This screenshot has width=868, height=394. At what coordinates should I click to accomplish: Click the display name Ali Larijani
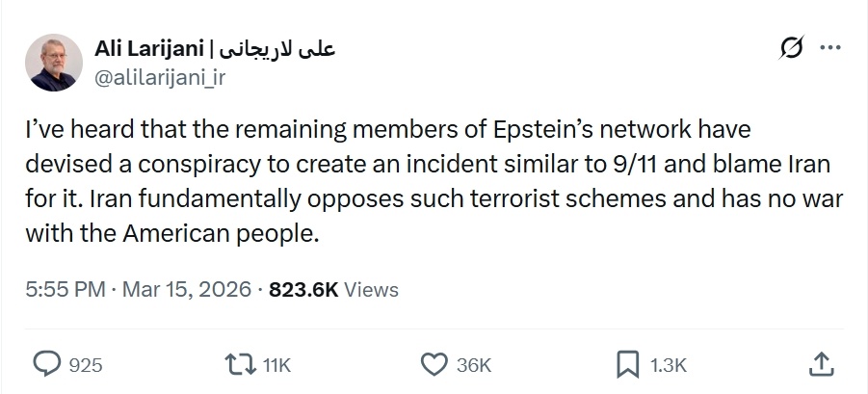click(149, 49)
